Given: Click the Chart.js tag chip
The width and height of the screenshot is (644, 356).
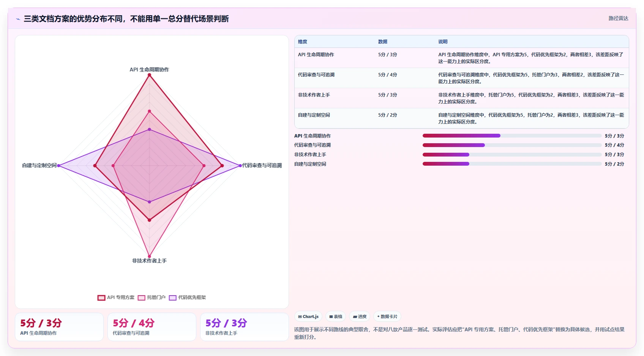Looking at the screenshot, I should (308, 316).
